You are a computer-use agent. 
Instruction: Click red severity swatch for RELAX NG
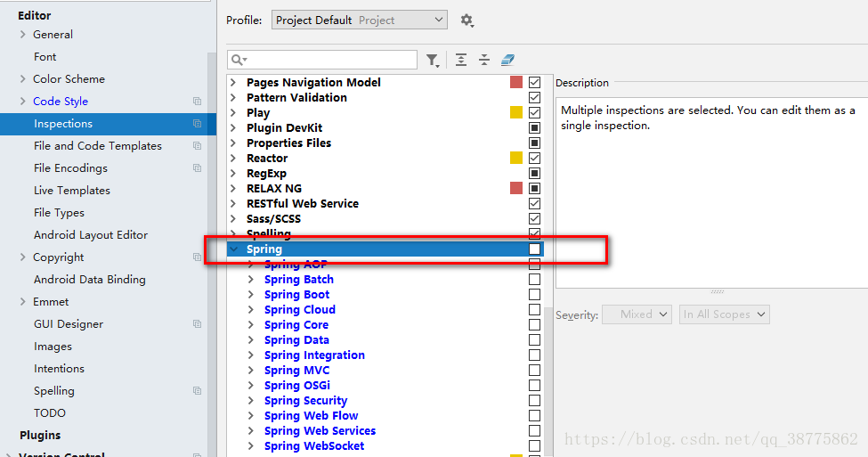click(x=516, y=188)
